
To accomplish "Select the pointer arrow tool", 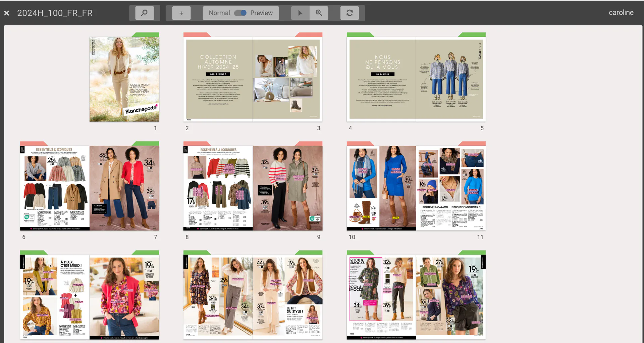I will (x=300, y=13).
